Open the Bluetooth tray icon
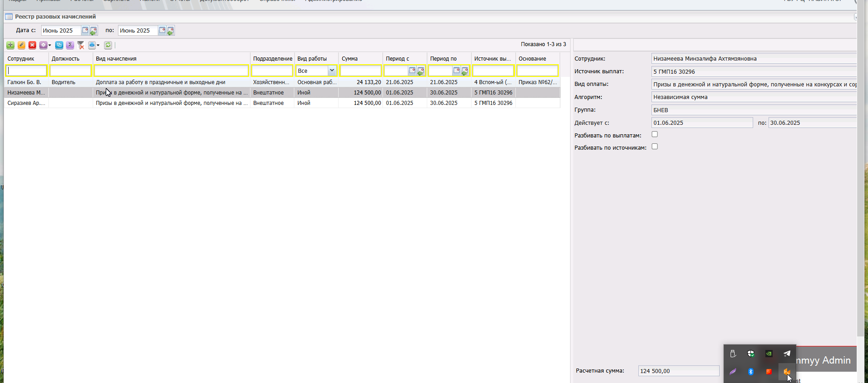Image resolution: width=868 pixels, height=383 pixels. pyautogui.click(x=751, y=372)
